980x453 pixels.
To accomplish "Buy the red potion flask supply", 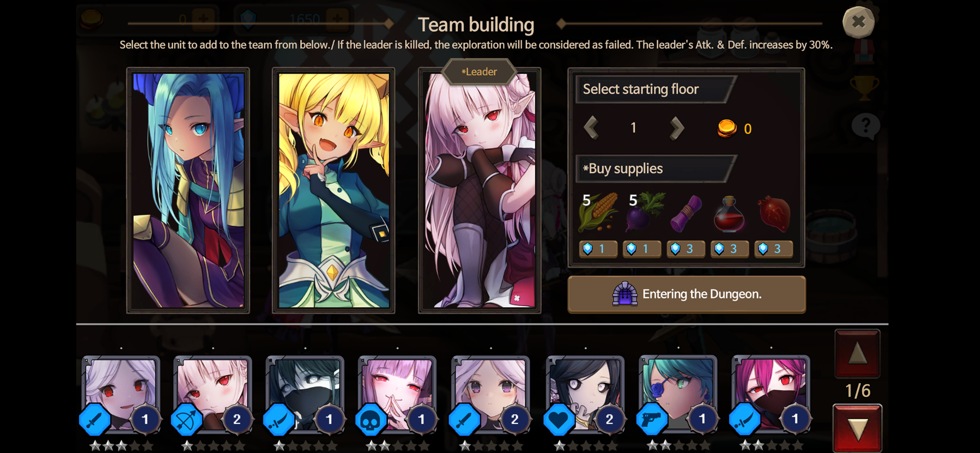I will [x=730, y=225].
